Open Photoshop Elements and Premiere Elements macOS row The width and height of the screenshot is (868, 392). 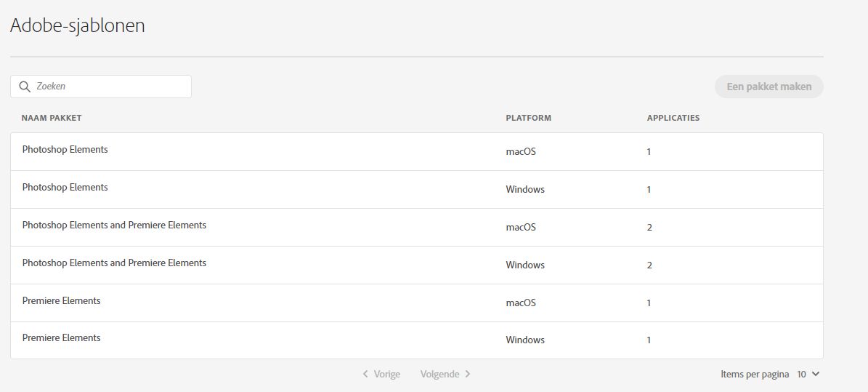tap(114, 225)
